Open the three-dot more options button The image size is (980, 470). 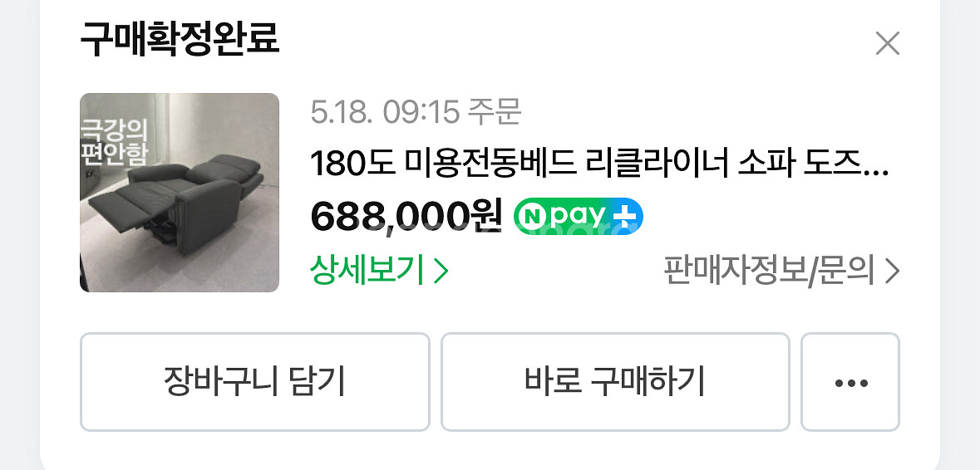click(850, 382)
